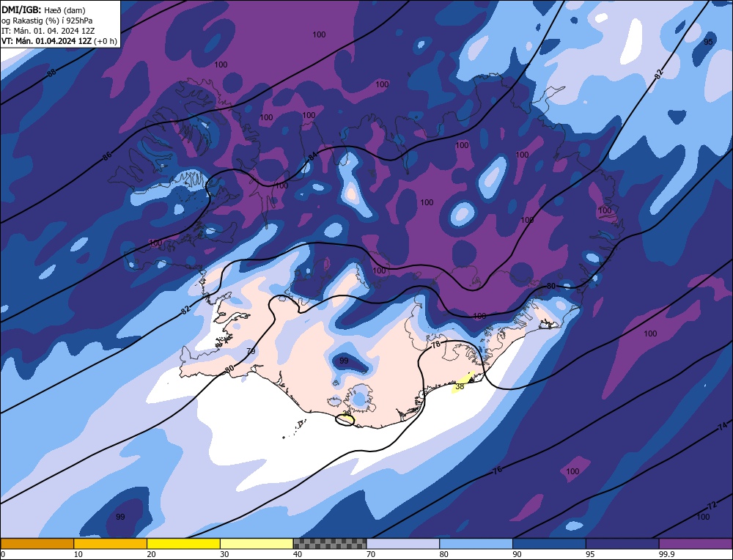Click the '76' contour label
Image resolution: width=733 pixels, height=560 pixels.
(497, 470)
